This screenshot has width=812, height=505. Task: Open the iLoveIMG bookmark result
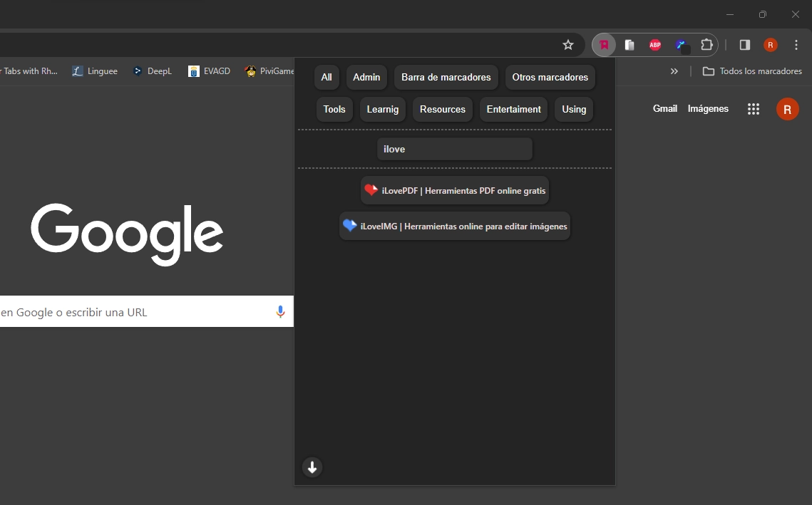pos(455,226)
